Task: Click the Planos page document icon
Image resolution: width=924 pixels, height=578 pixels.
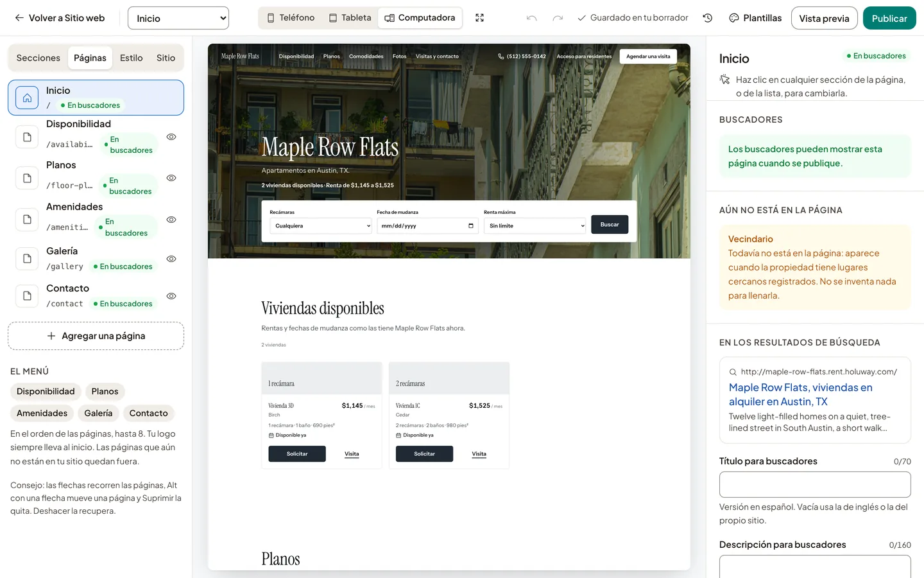Action: coord(27,178)
